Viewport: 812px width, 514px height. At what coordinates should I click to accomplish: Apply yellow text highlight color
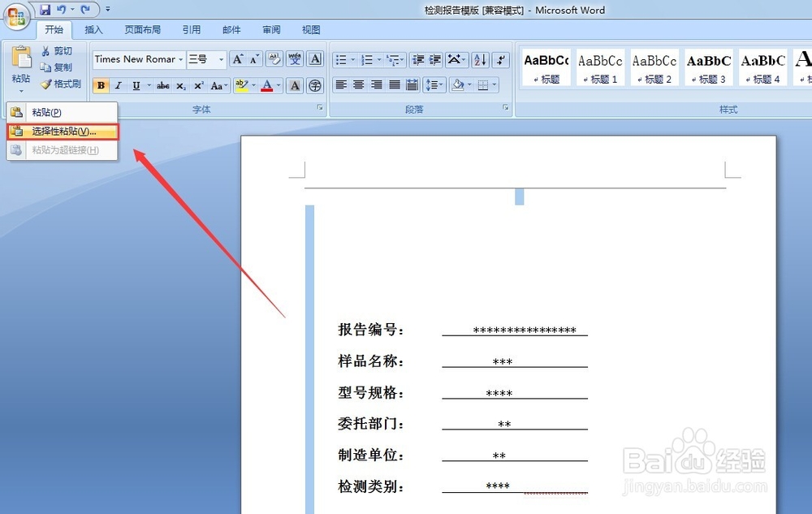pos(241,85)
